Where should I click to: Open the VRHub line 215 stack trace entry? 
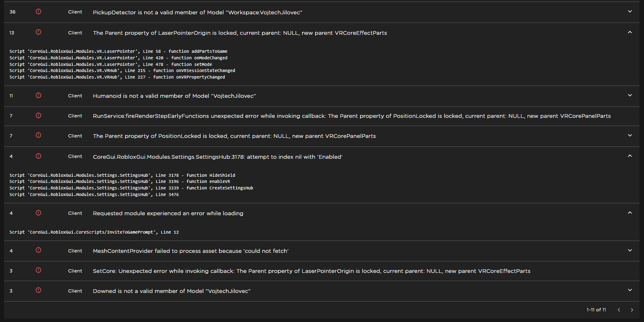(122, 70)
